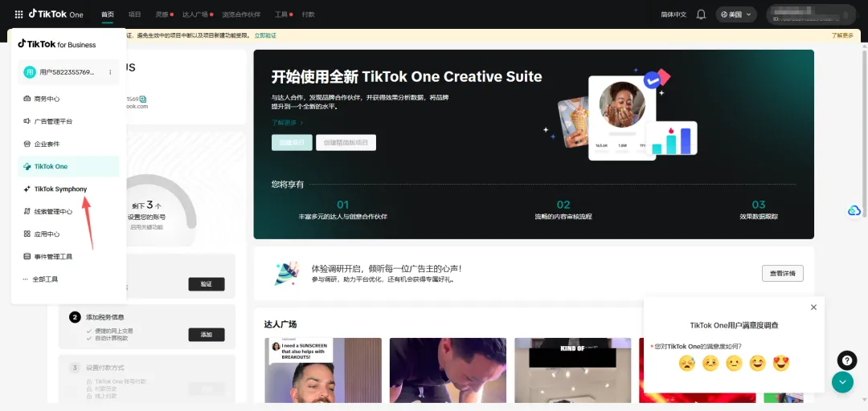Open the SUNSCREEN creator video thumbnail
Viewport: 868px width, 411px height.
pyautogui.click(x=323, y=370)
